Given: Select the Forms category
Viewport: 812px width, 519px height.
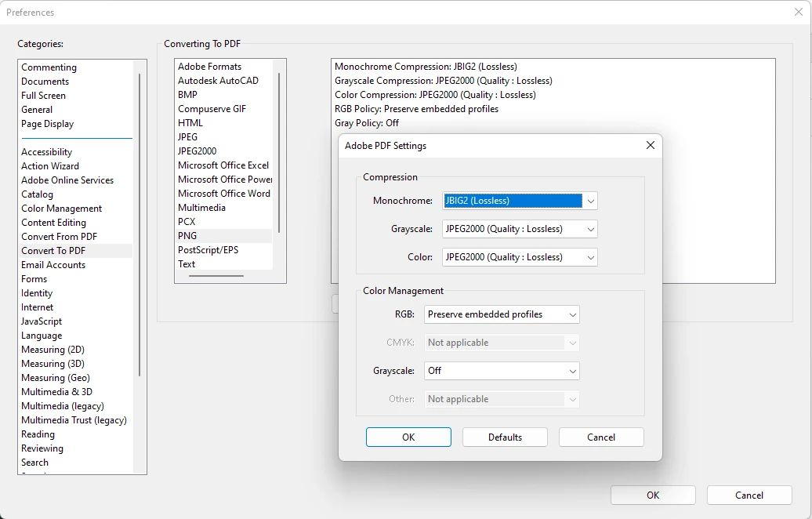Looking at the screenshot, I should 34,278.
